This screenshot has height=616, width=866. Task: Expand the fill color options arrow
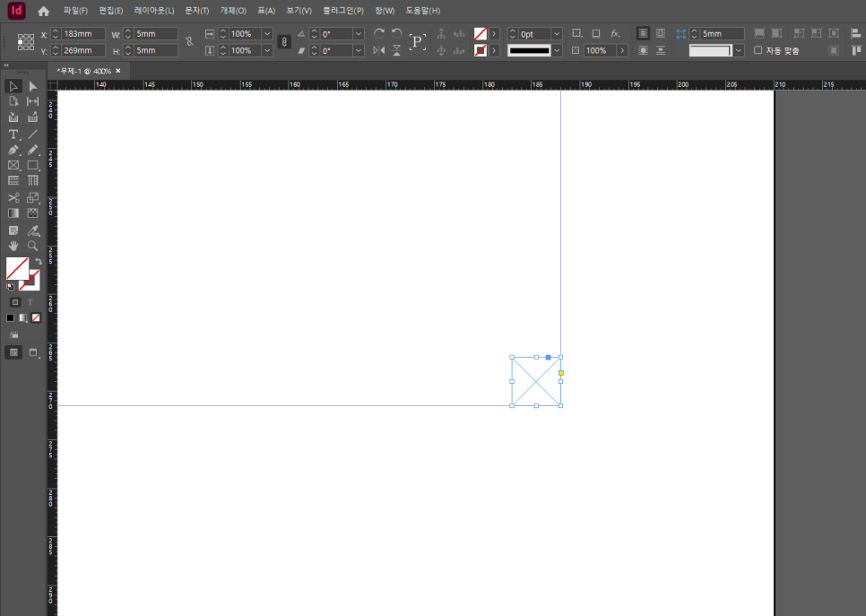494,34
